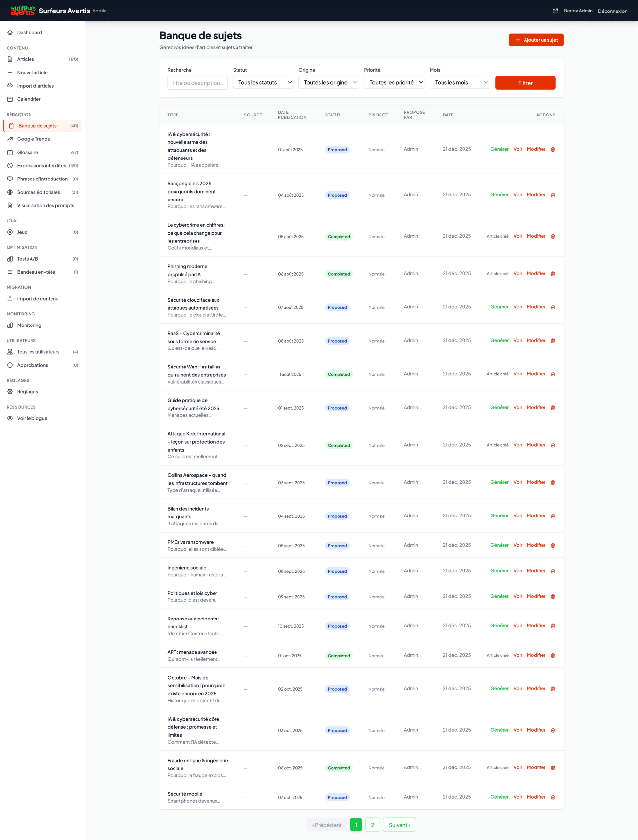Image resolution: width=638 pixels, height=840 pixels.
Task: Click Générer for Phishing-adjacent Sécurité cloud row
Action: click(499, 307)
